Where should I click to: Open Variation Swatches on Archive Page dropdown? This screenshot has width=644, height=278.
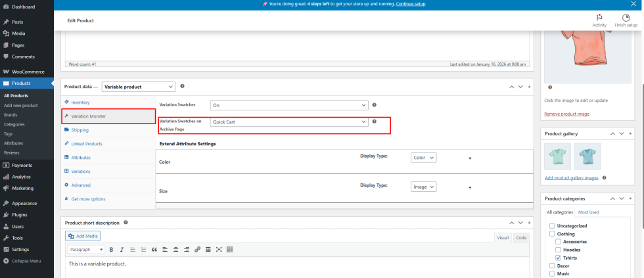(x=288, y=122)
